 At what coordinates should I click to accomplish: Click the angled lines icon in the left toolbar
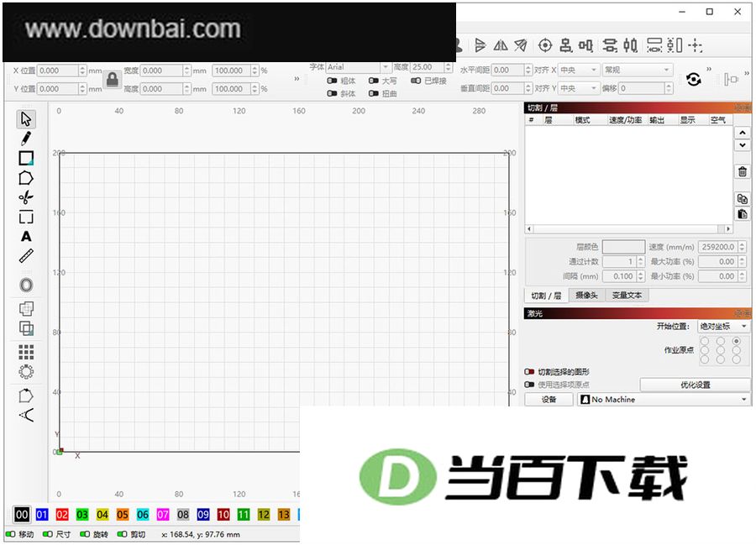click(26, 415)
